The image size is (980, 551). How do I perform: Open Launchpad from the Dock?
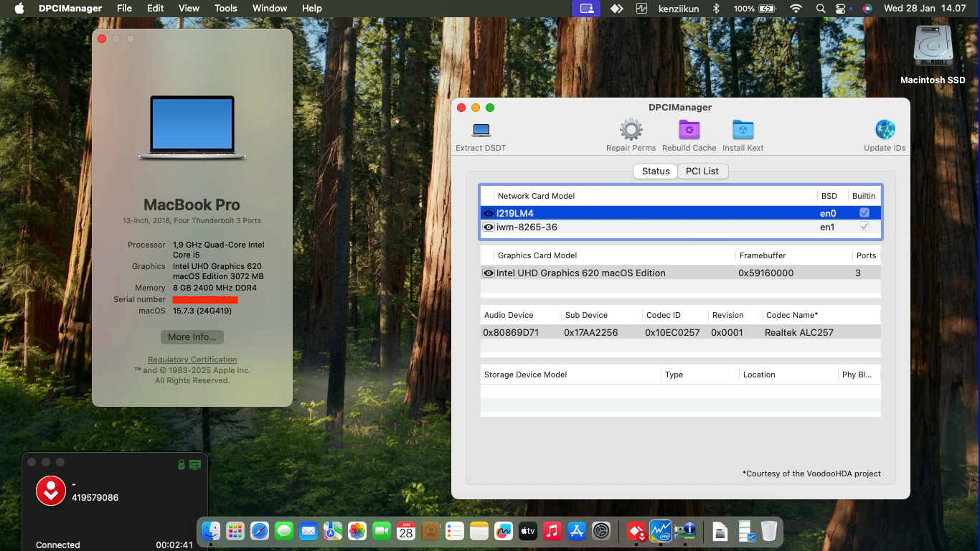click(235, 531)
